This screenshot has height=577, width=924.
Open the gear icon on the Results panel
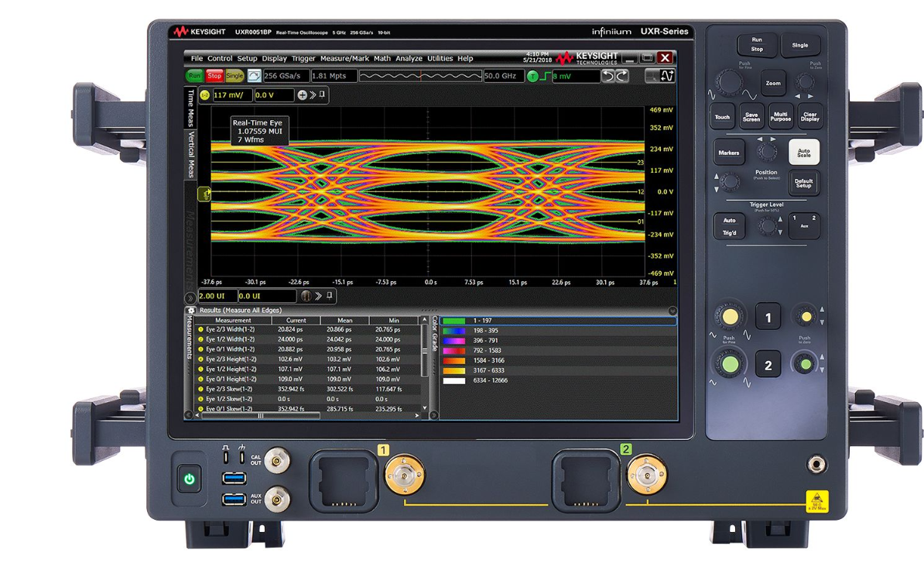click(x=190, y=311)
